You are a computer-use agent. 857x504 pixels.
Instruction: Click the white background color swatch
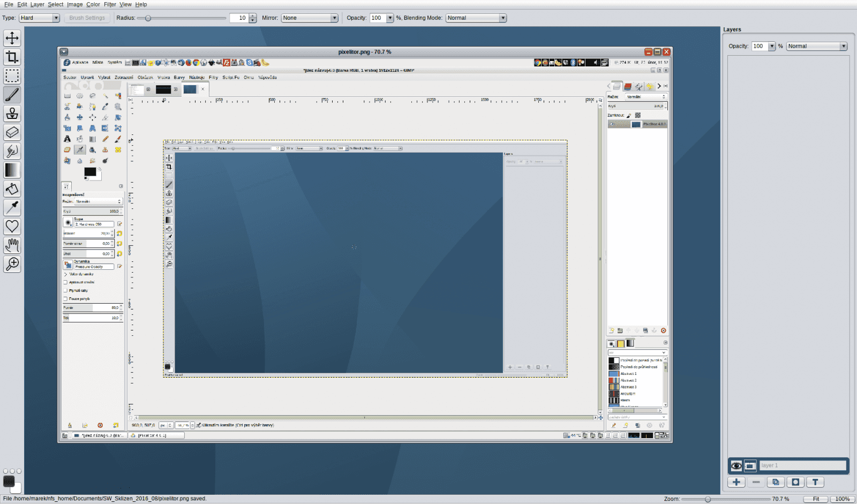tap(17, 488)
